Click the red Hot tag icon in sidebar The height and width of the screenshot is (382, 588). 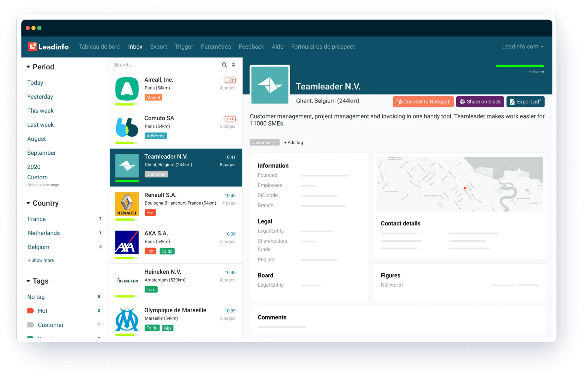pos(31,310)
